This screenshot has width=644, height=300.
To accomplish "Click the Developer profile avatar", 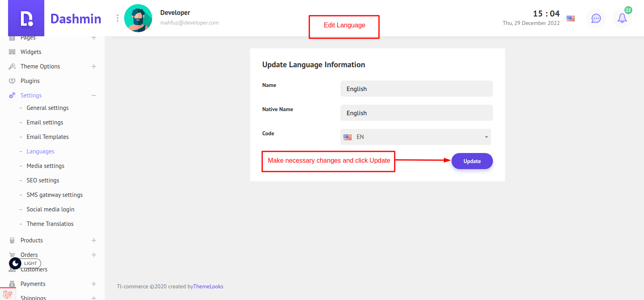I will point(138,18).
